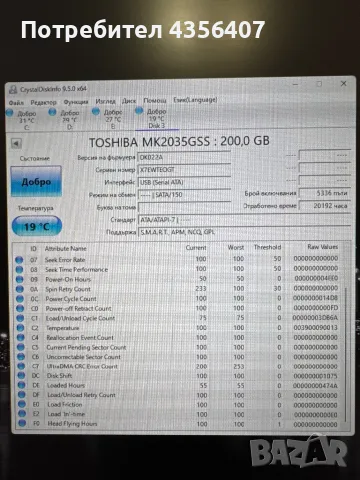Click status dot for Disk Shift
This screenshot has width=360, height=480.
click(21, 375)
